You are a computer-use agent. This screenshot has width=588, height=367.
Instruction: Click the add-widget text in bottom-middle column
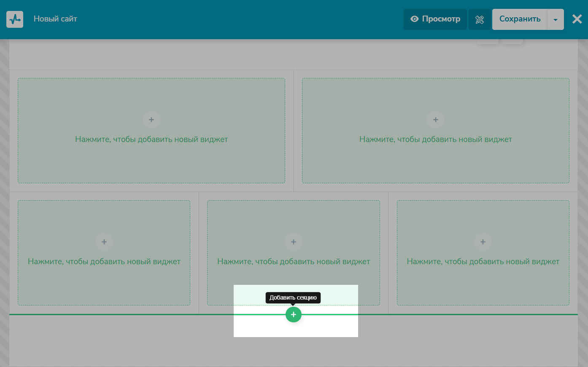(294, 262)
